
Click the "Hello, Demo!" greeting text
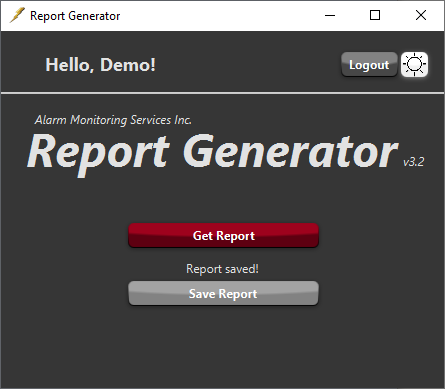pyautogui.click(x=100, y=65)
